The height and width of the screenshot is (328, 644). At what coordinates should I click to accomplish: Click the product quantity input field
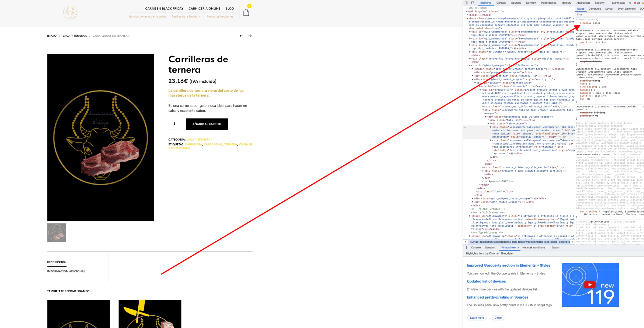pyautogui.click(x=175, y=124)
